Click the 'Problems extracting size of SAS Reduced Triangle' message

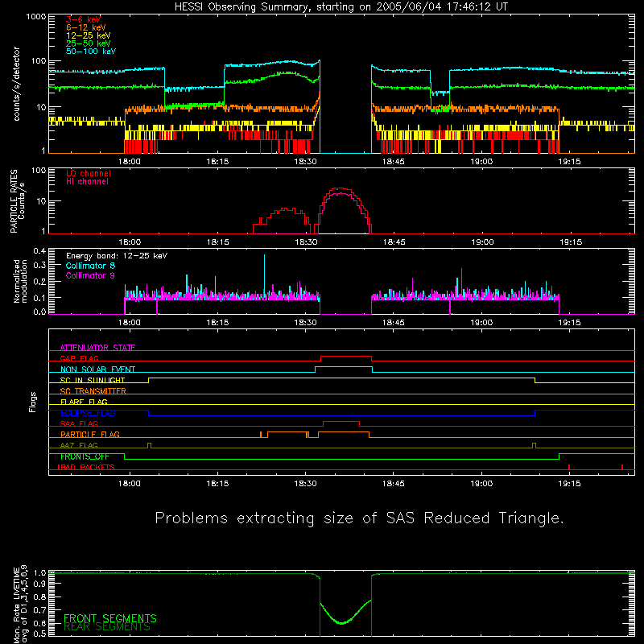pos(359,518)
